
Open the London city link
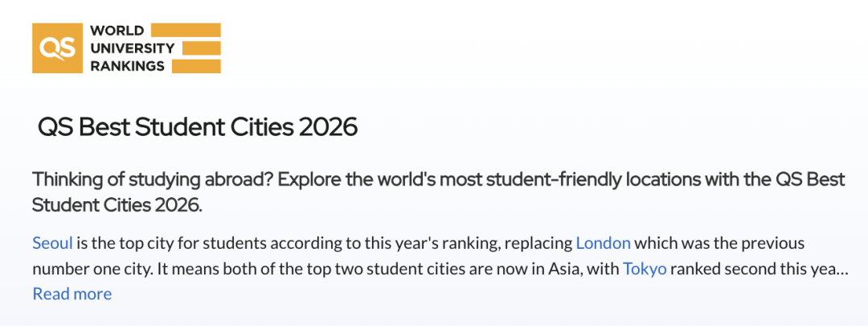(x=604, y=243)
